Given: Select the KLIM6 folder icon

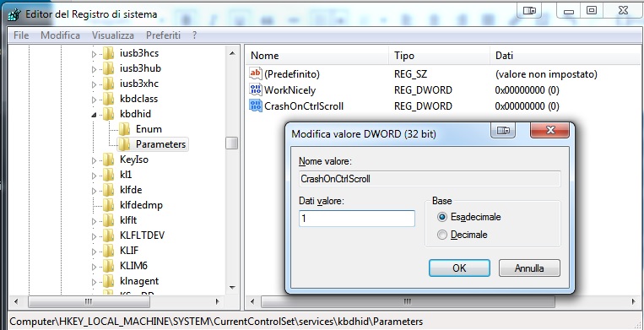Looking at the screenshot, I should [x=108, y=266].
